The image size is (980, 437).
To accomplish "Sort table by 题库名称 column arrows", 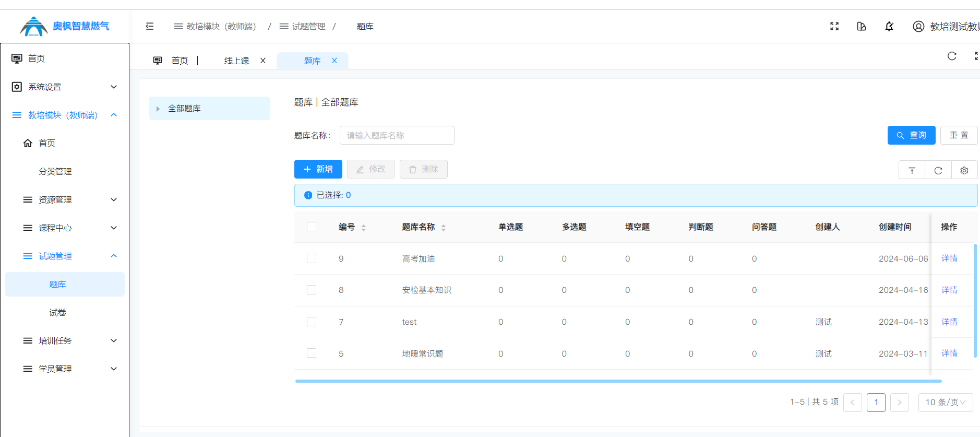I will pos(443,227).
